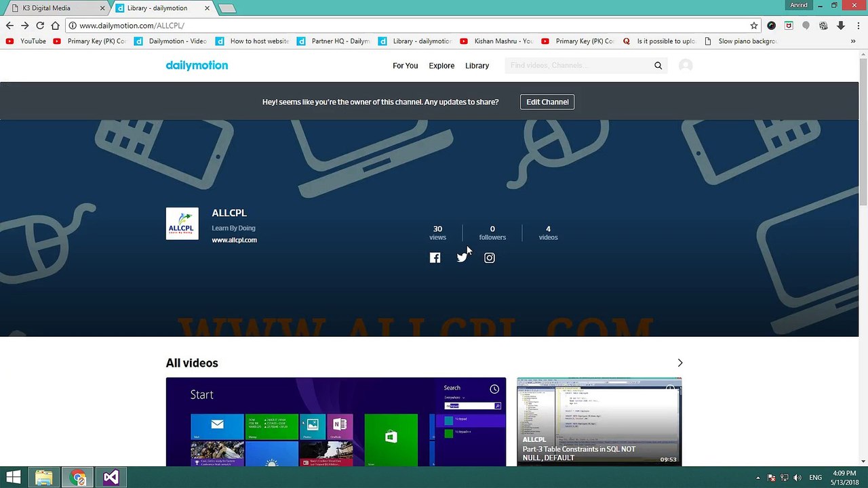Image resolution: width=868 pixels, height=488 pixels.
Task: Bookmark this page with the star icon
Action: [x=753, y=26]
